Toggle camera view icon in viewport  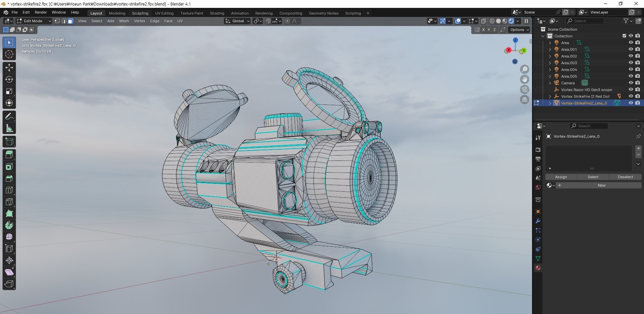coord(525,89)
